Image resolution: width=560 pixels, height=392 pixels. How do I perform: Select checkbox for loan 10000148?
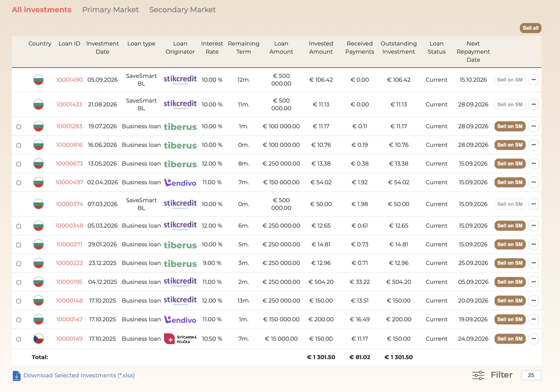tap(19, 301)
